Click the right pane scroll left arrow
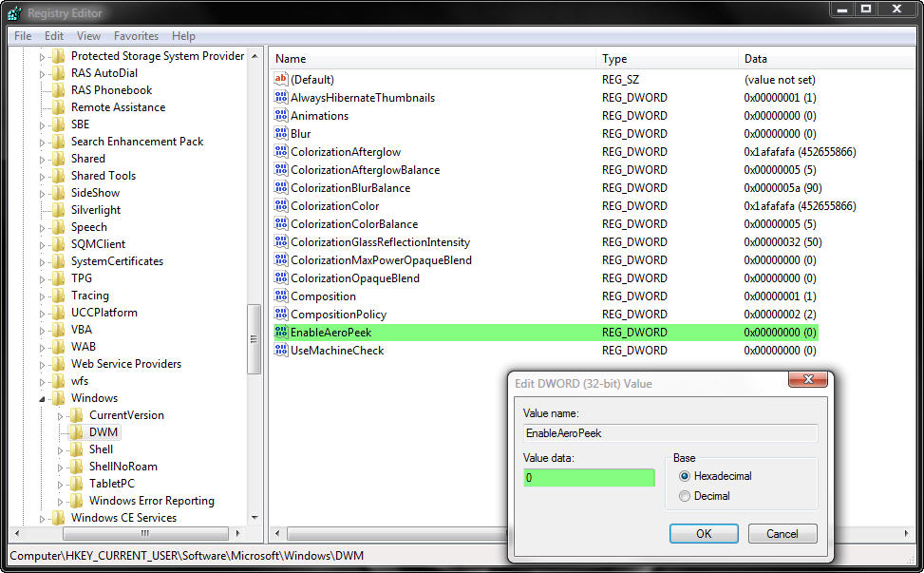 277,533
